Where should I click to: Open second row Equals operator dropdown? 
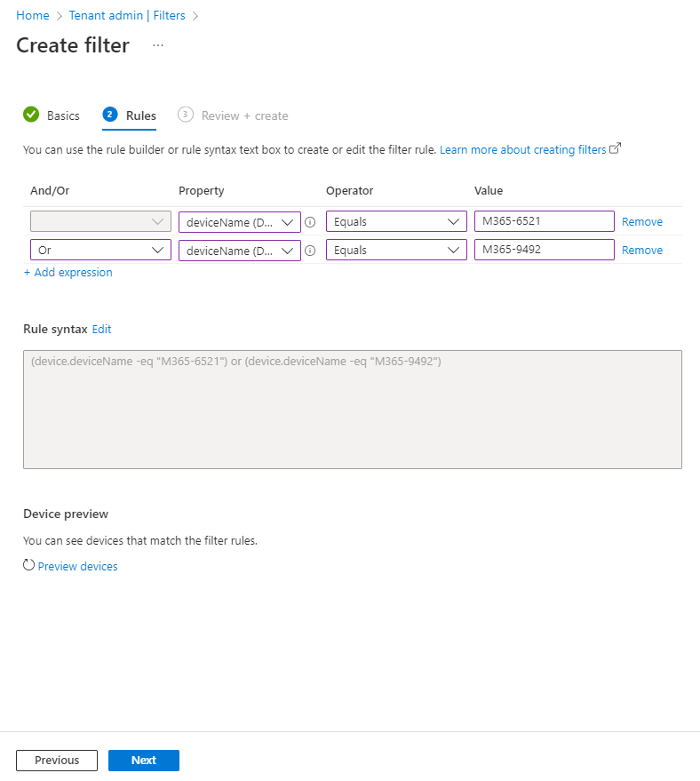(x=396, y=251)
